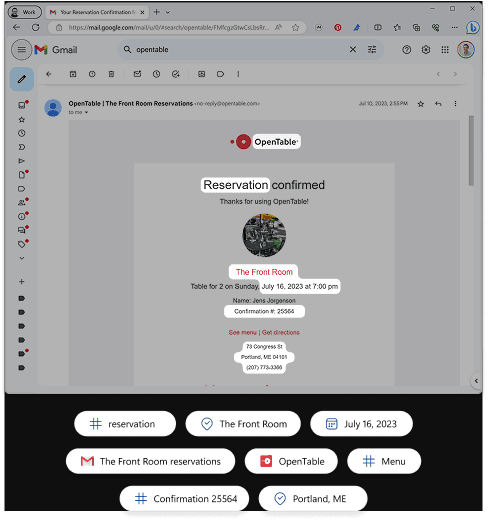Image resolution: width=488 pixels, height=521 pixels.
Task: Select 'The Front Room reservations' Gmail chip
Action: click(x=150, y=461)
